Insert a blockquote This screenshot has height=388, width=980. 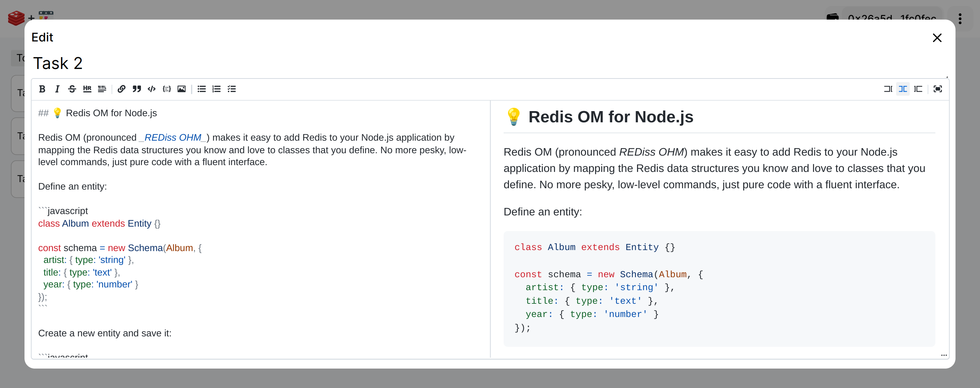(136, 89)
